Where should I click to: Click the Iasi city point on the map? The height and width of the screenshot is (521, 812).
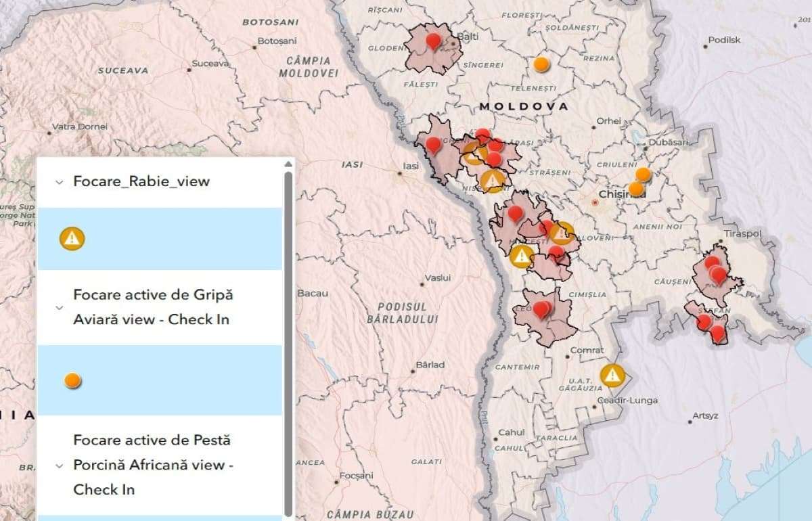(x=400, y=174)
